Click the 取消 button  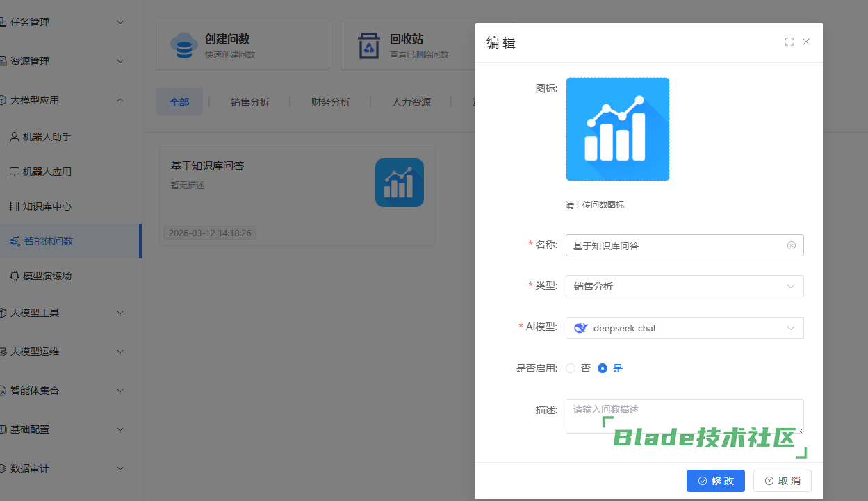coord(782,481)
